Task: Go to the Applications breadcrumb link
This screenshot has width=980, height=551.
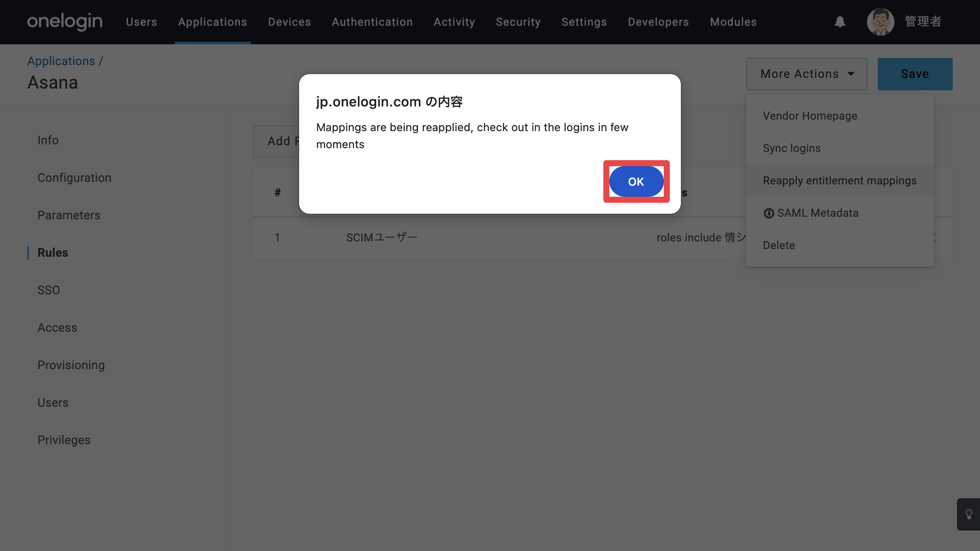Action: coord(61,61)
